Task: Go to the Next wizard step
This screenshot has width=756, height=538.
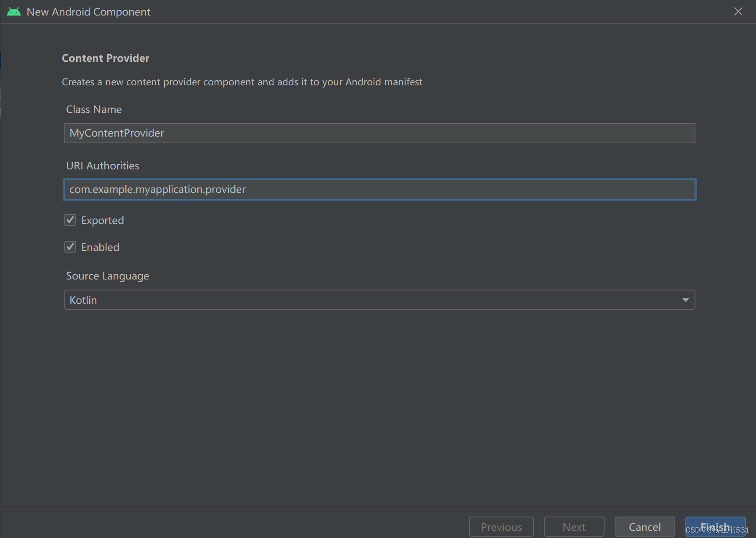Action: (574, 527)
